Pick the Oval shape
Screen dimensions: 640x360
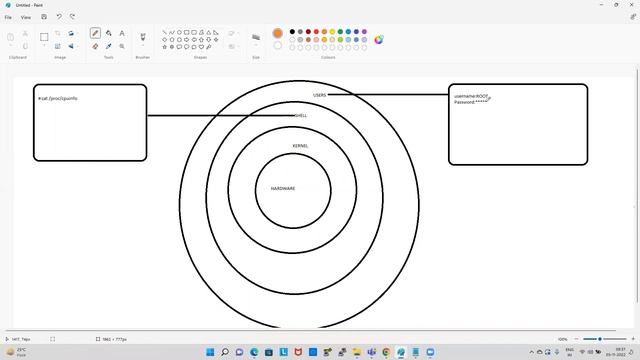tap(179, 32)
